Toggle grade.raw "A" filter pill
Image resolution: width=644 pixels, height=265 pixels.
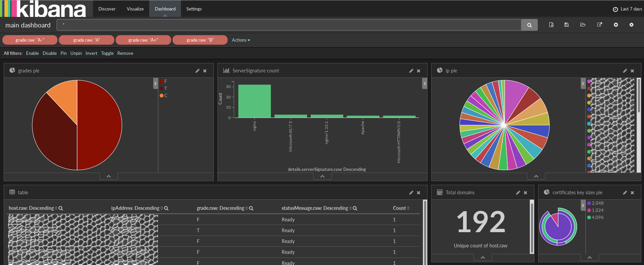[87, 40]
